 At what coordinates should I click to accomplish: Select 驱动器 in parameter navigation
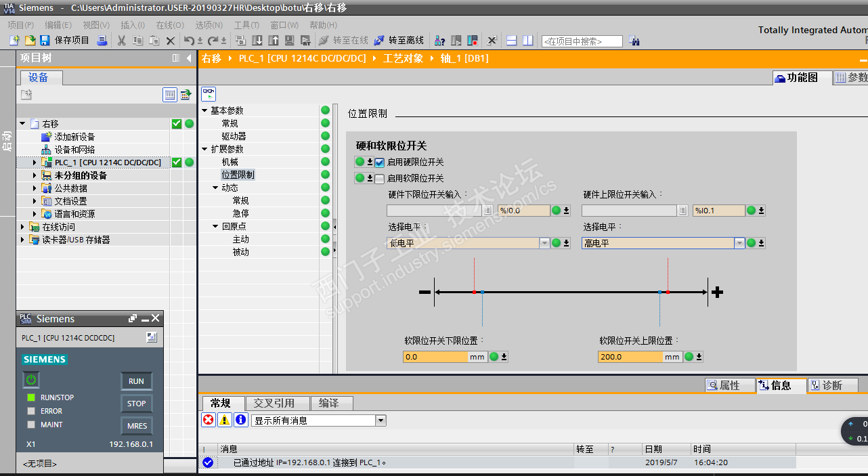[x=234, y=136]
